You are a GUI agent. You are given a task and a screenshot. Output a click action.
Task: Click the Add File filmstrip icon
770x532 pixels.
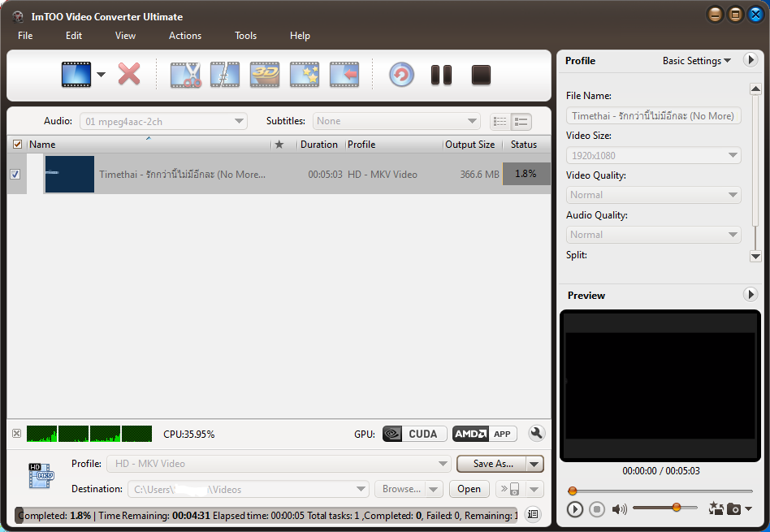(76, 75)
